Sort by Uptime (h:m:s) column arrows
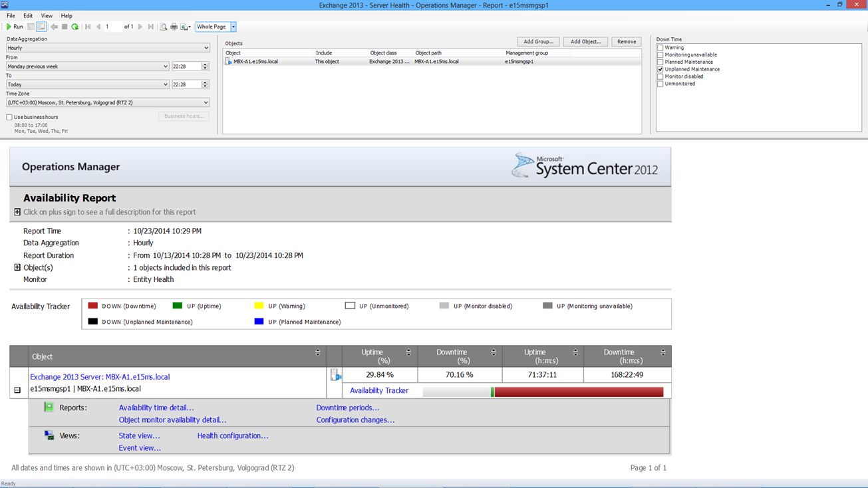The height and width of the screenshot is (488, 868). click(x=575, y=353)
